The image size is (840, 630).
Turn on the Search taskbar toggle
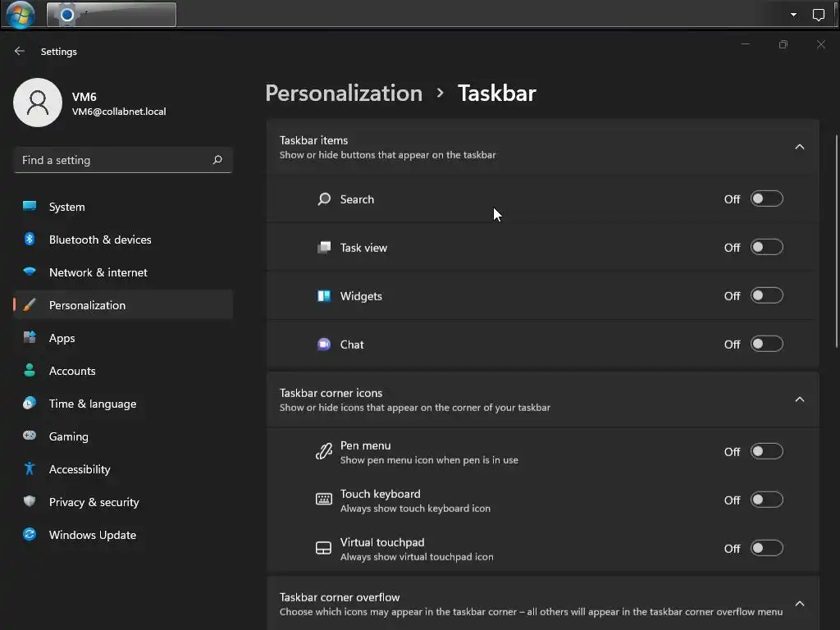coord(766,199)
